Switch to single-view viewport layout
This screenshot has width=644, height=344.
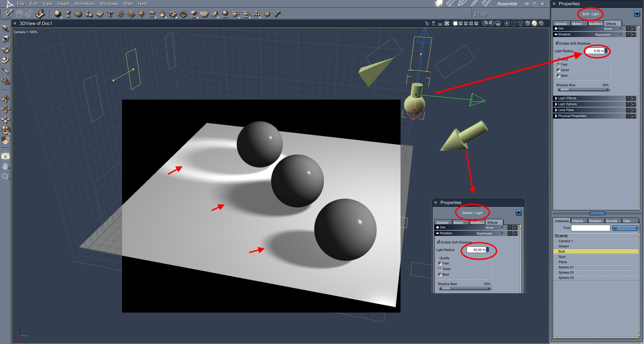click(455, 24)
